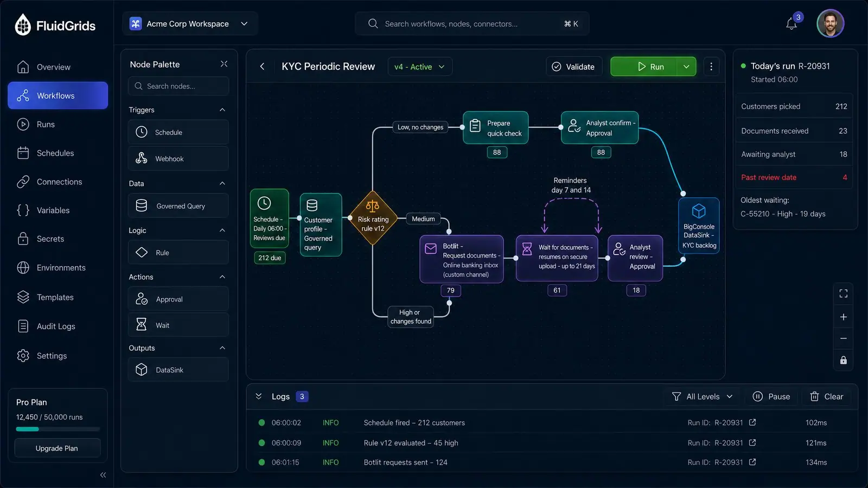Collapse the Logic section

pyautogui.click(x=222, y=230)
